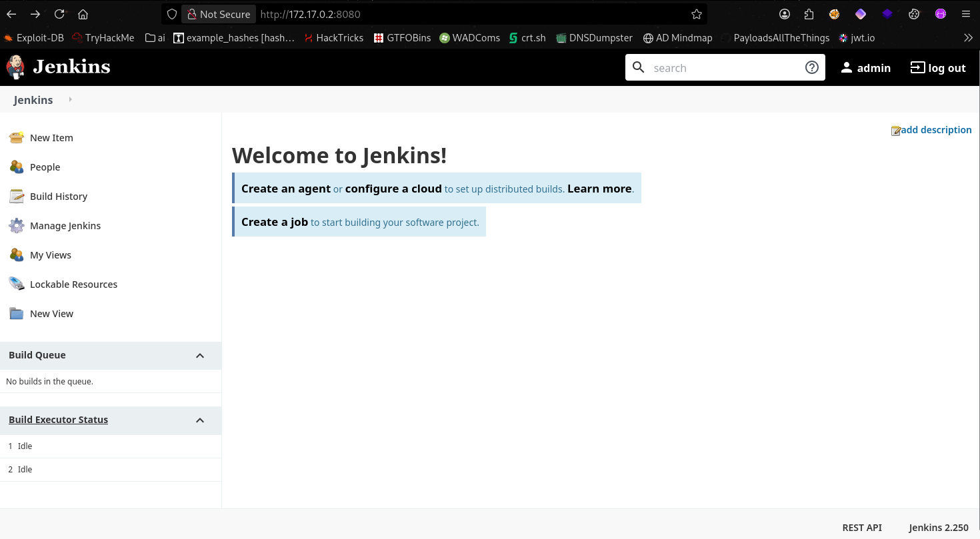Screen dimensions: 980x539
Task: Open New View link
Action: click(51, 314)
